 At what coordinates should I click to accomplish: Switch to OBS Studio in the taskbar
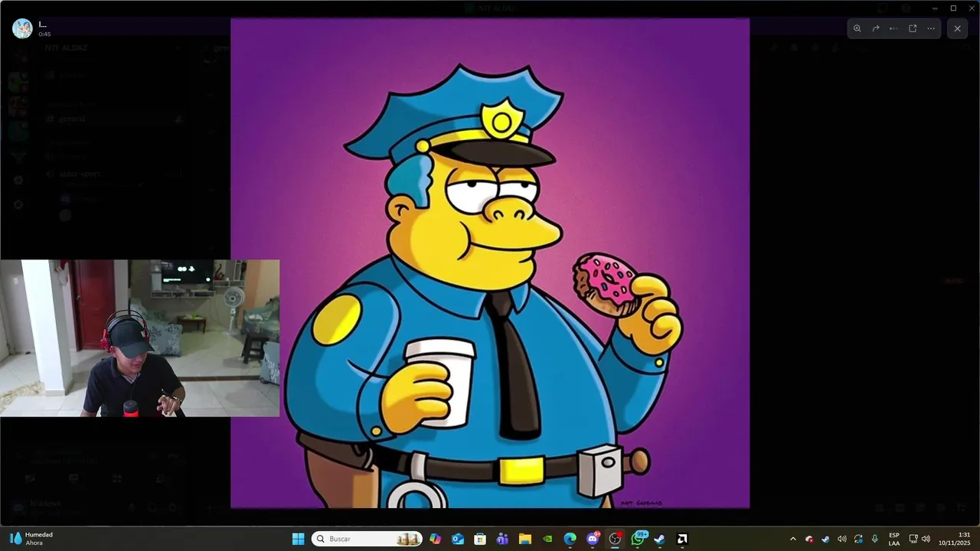[x=615, y=539]
